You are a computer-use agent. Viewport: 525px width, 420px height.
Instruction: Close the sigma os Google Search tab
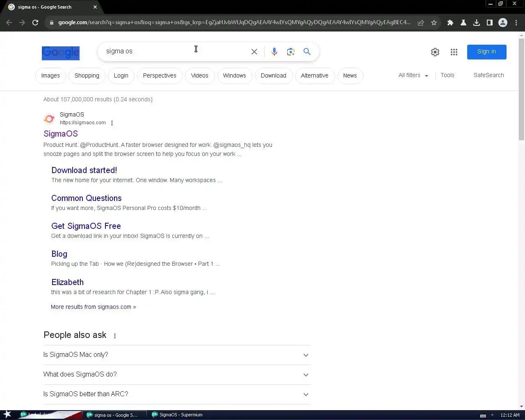point(95,7)
